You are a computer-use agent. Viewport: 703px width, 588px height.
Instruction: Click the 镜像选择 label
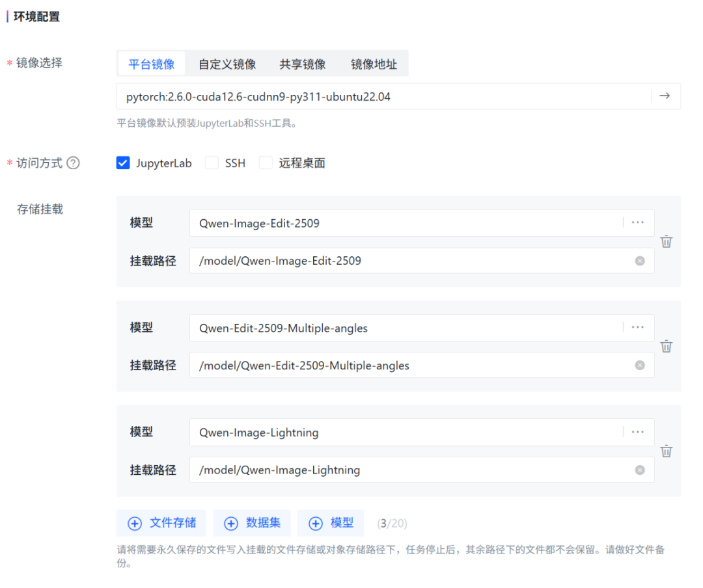click(x=40, y=62)
